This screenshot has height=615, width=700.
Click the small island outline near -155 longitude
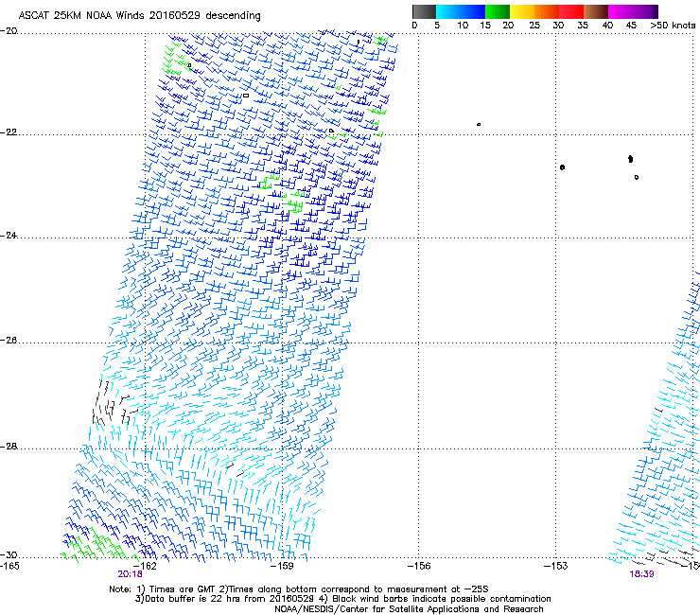pyautogui.click(x=479, y=124)
